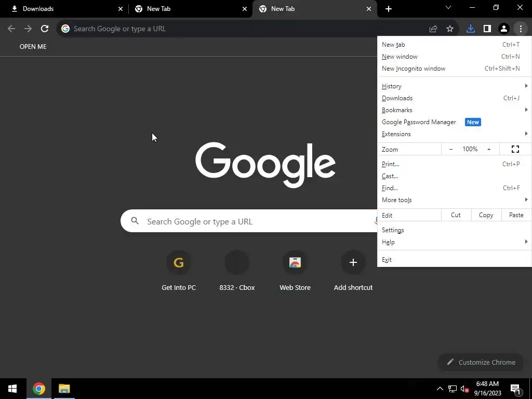Open the profile avatar icon
Image resolution: width=532 pixels, height=399 pixels.
(504, 29)
